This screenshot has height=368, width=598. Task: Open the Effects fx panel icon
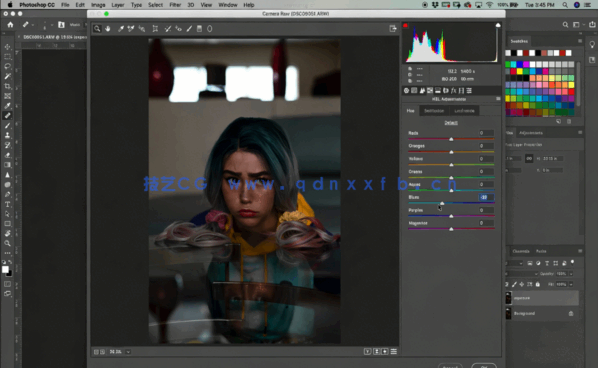pyautogui.click(x=453, y=90)
